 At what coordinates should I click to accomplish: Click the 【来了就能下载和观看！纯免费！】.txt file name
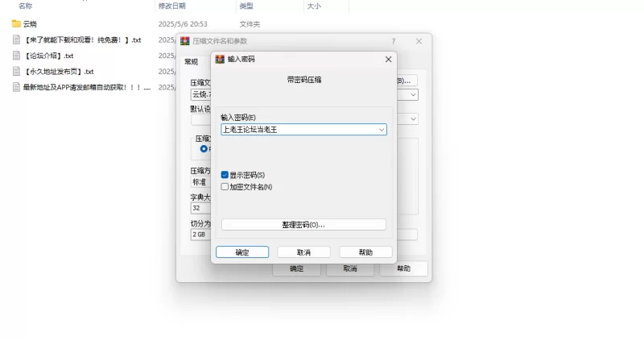point(82,40)
